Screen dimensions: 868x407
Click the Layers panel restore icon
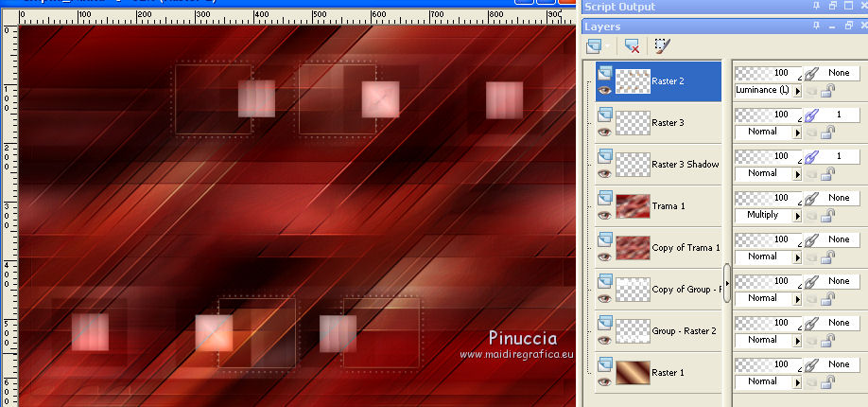[848, 26]
